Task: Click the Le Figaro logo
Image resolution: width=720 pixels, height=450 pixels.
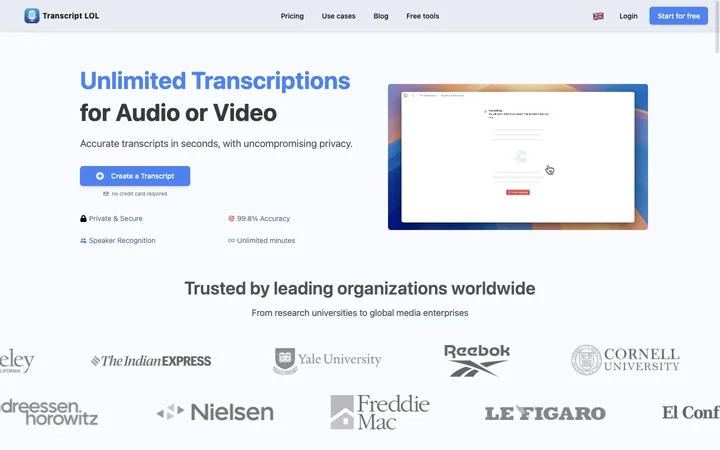Action: pyautogui.click(x=546, y=413)
